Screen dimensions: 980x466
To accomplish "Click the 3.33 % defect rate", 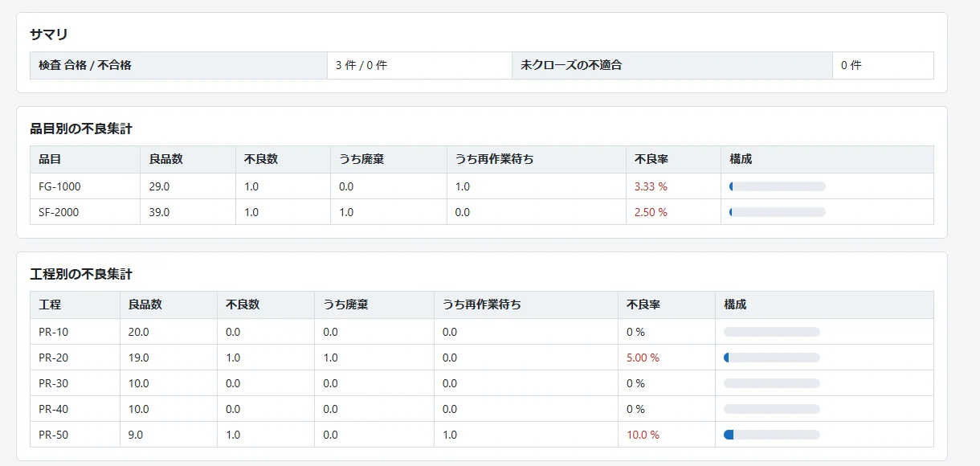I will (651, 186).
